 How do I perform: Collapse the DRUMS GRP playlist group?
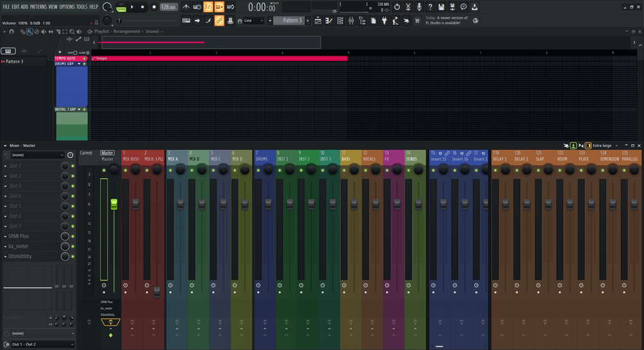click(79, 64)
